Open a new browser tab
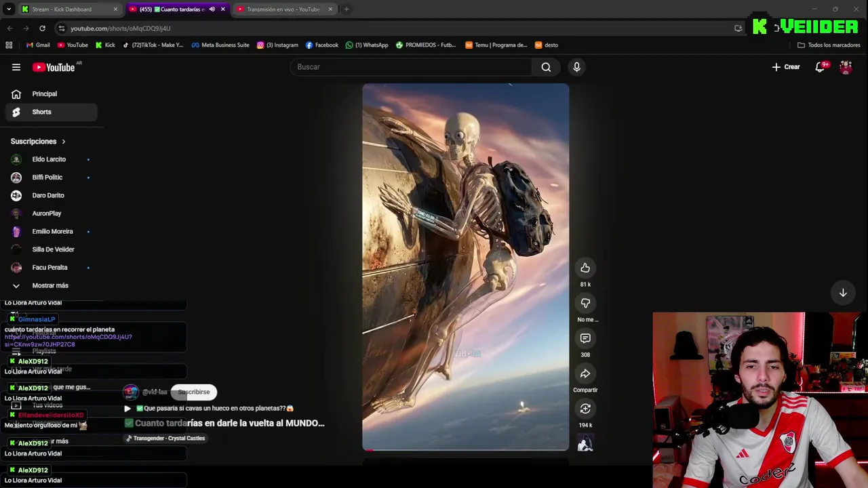This screenshot has width=868, height=488. pyautogui.click(x=347, y=9)
